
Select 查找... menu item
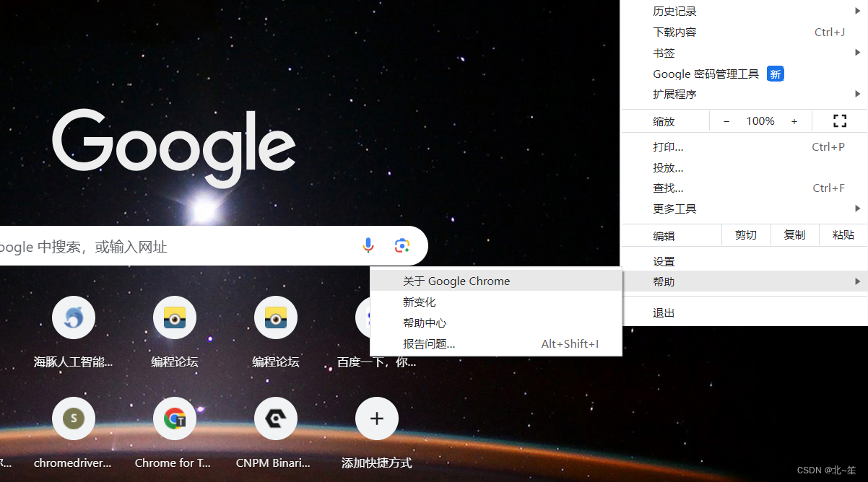(x=745, y=188)
